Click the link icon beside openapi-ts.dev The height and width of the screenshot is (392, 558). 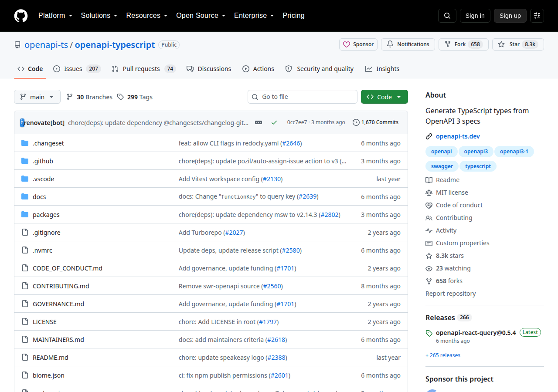tap(429, 136)
